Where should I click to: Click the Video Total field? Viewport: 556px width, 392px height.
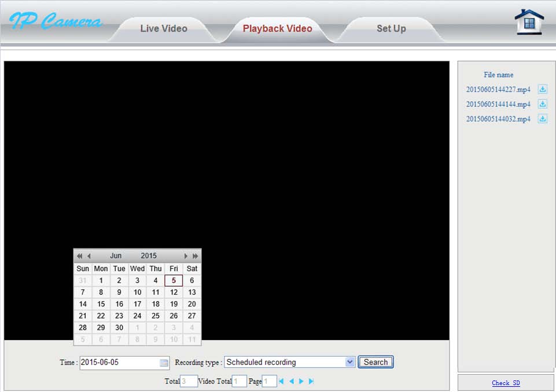click(239, 382)
